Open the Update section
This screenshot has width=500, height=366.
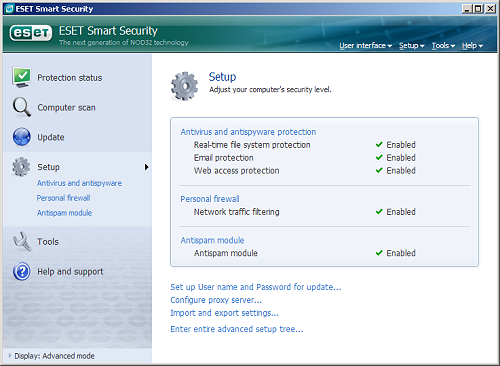pos(51,137)
